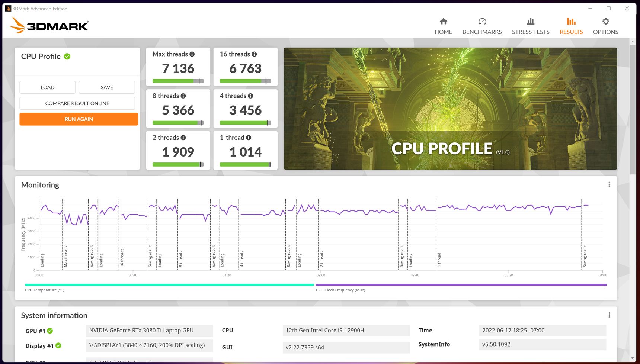
Task: Click the CPU PROFILE banner image
Action: click(x=450, y=109)
